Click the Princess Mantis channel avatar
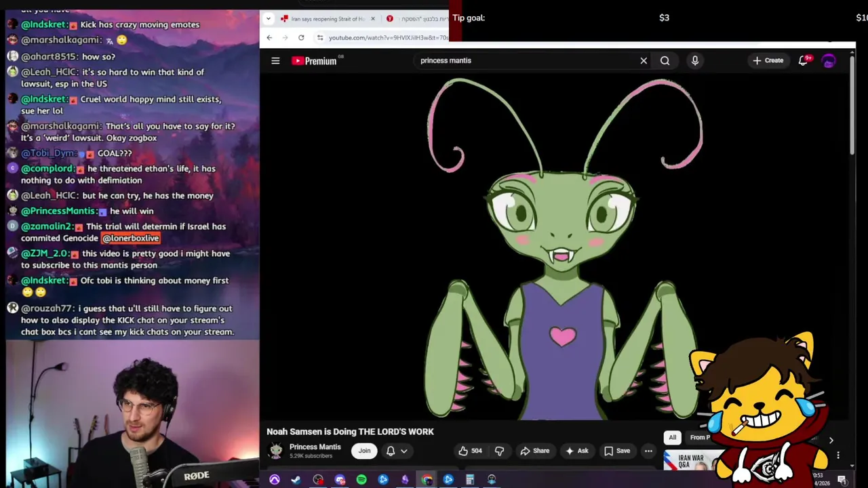868x488 pixels. (x=275, y=451)
